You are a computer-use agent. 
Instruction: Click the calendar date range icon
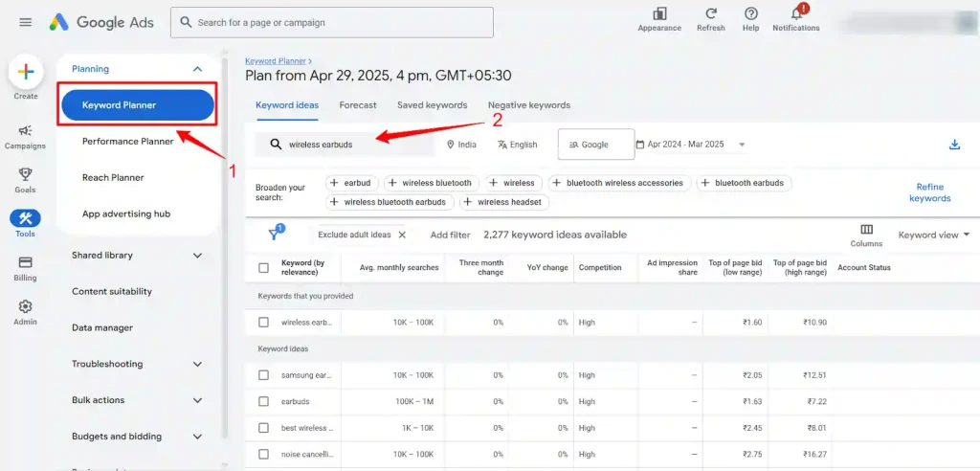point(639,145)
